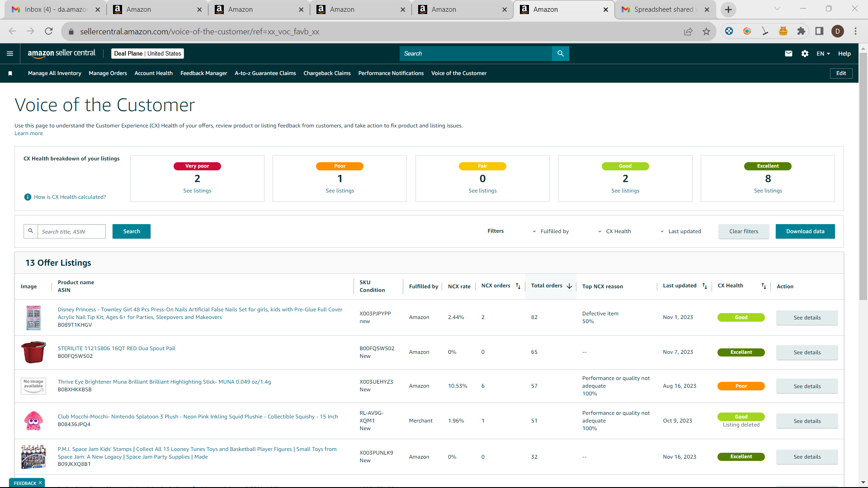Click the header Search input field

point(476,53)
